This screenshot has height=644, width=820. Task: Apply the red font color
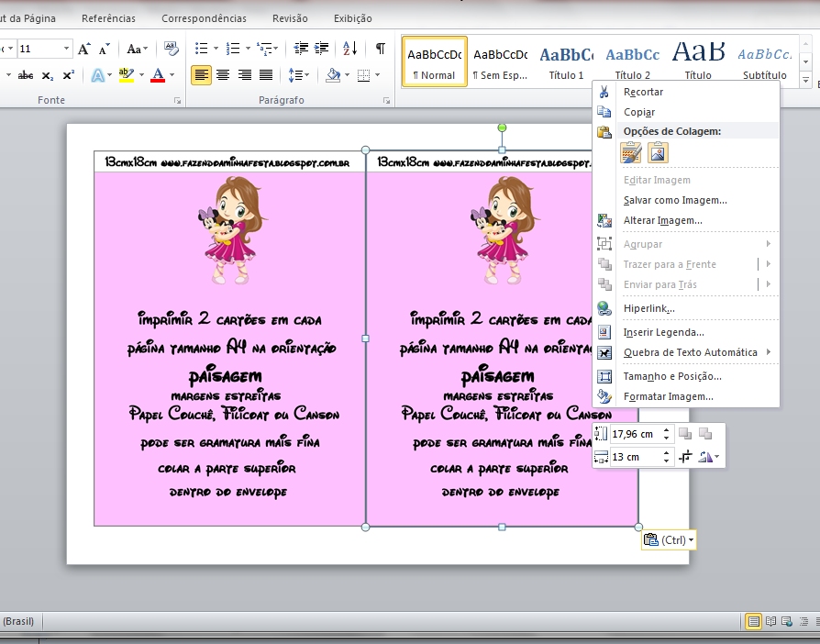pyautogui.click(x=158, y=75)
